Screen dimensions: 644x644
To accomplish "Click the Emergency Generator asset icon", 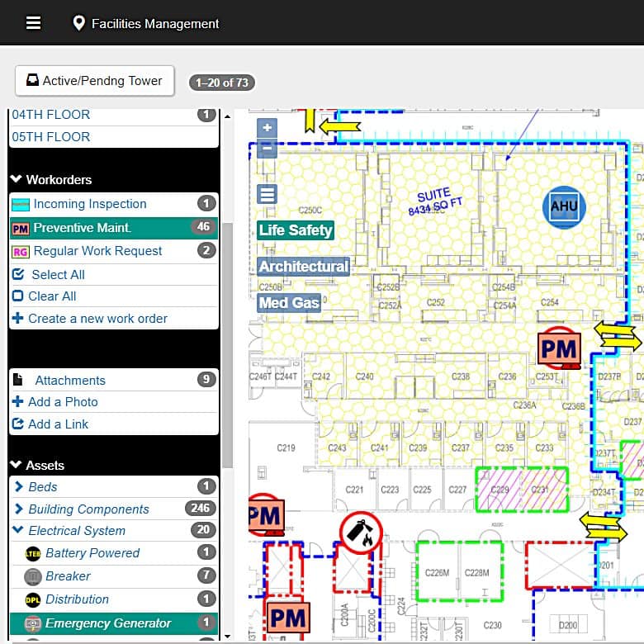I will click(33, 623).
